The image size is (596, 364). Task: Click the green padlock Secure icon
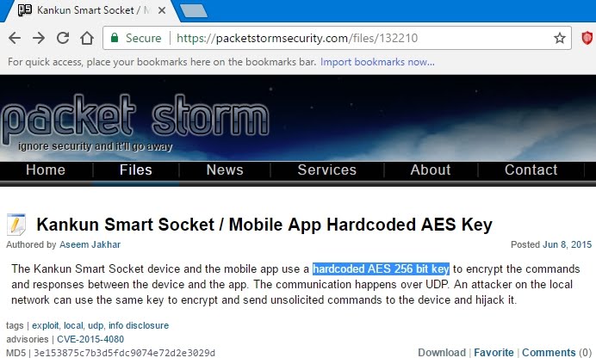tap(114, 38)
